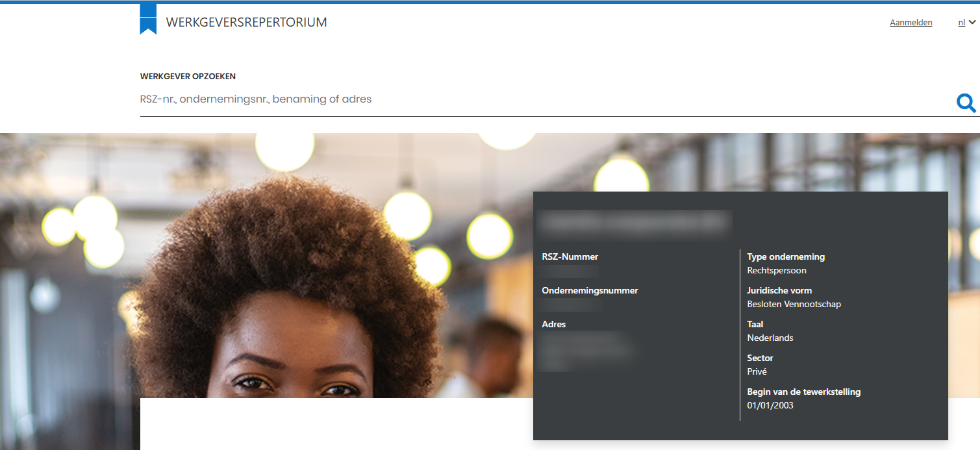Focus the RSZ-nr., ondernemingsnr. search field
The width and height of the screenshot is (980, 450).
point(544,99)
